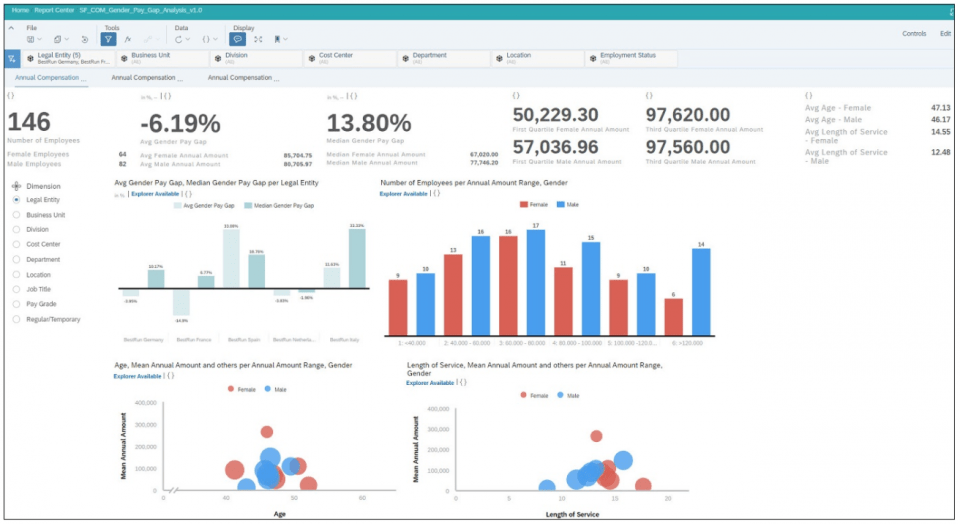
Task: Click the fullscreen icon in Display group
Action: (x=258, y=39)
